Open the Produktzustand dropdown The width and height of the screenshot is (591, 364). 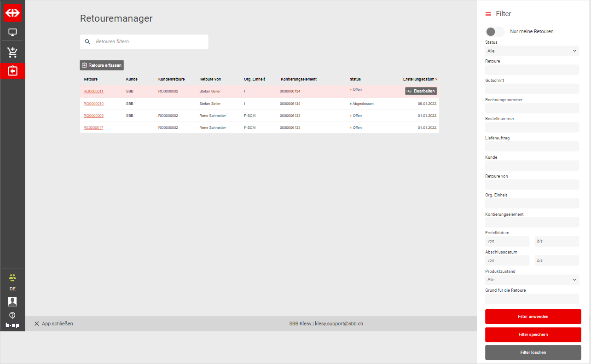pyautogui.click(x=532, y=280)
